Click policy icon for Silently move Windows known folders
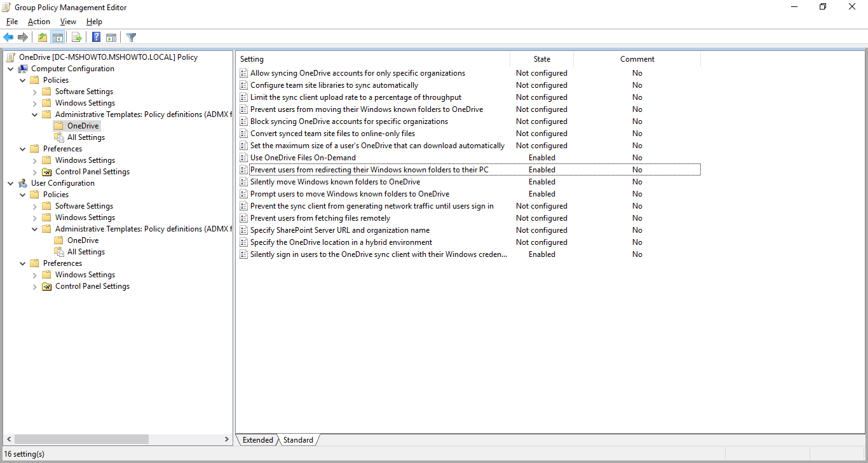Screen dimensions: 868x463 click(243, 182)
